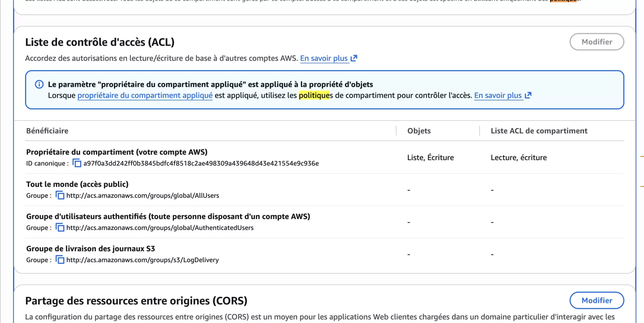The image size is (644, 323).
Task: Click the greyed Modifier button for ACL
Action: pos(597,42)
